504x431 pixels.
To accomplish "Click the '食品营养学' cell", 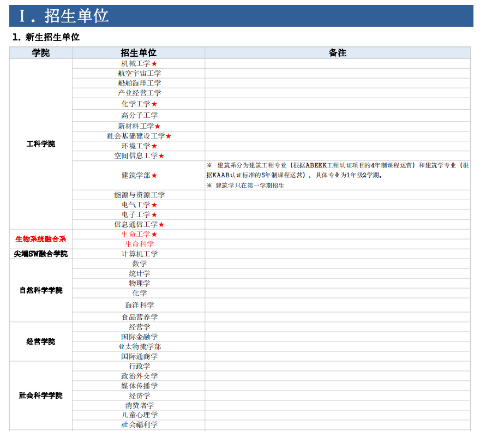I will coord(139,317).
